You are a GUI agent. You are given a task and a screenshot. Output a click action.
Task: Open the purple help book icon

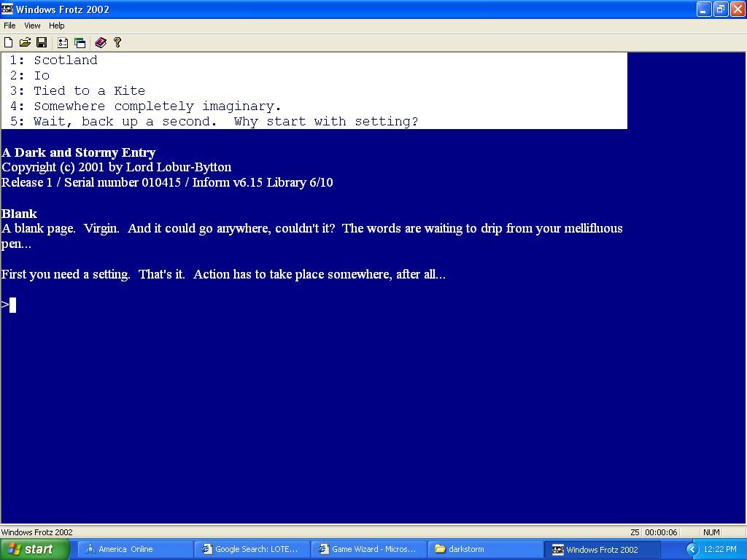[x=101, y=43]
